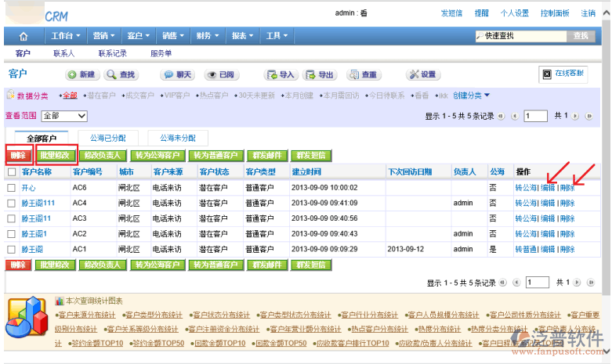612x364 pixels.
Task: Click the 聊天 (Chat) toolbar button
Action: 178,74
